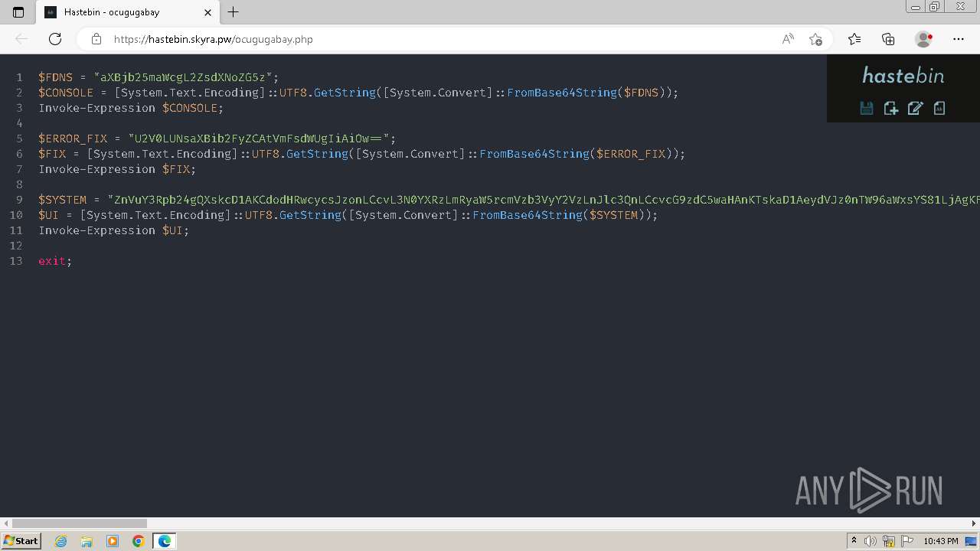Screen dimensions: 980x551
Task: Minimize the Edge browser window
Action: (915, 7)
